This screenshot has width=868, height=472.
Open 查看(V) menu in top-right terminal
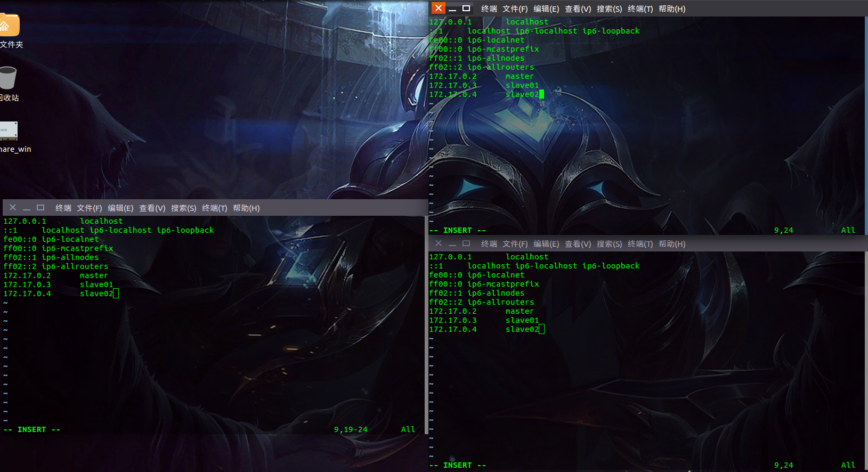click(578, 9)
